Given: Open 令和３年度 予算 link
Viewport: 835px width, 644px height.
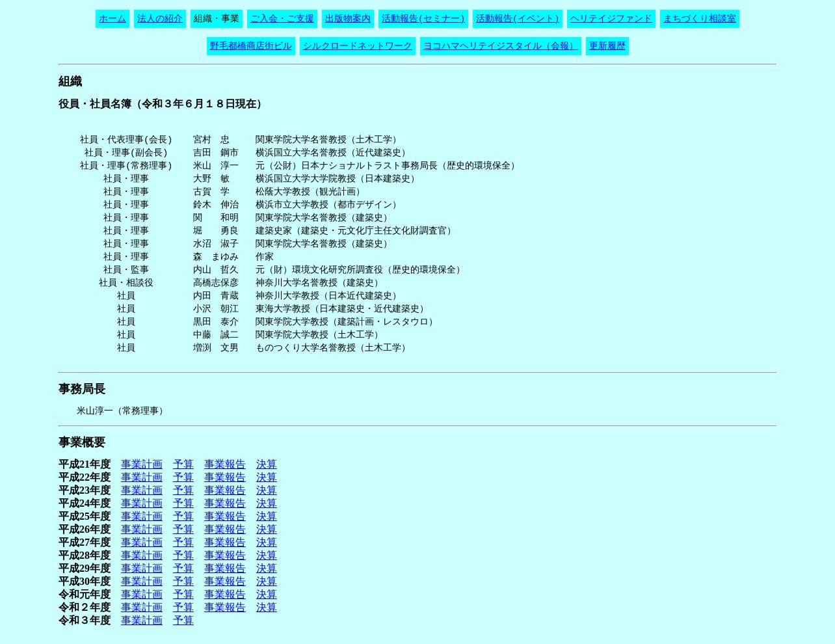Looking at the screenshot, I should point(183,621).
